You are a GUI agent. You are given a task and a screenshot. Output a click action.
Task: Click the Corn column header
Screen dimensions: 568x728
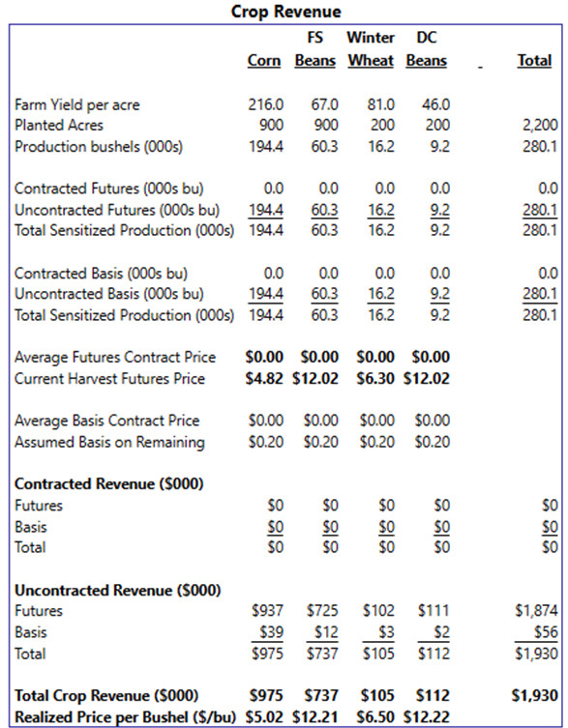(264, 61)
